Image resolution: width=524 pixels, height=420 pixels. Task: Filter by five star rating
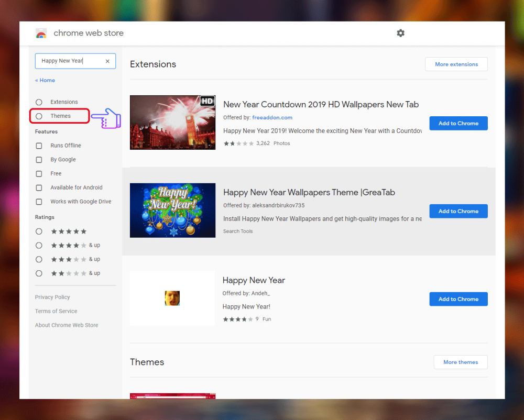pos(39,231)
